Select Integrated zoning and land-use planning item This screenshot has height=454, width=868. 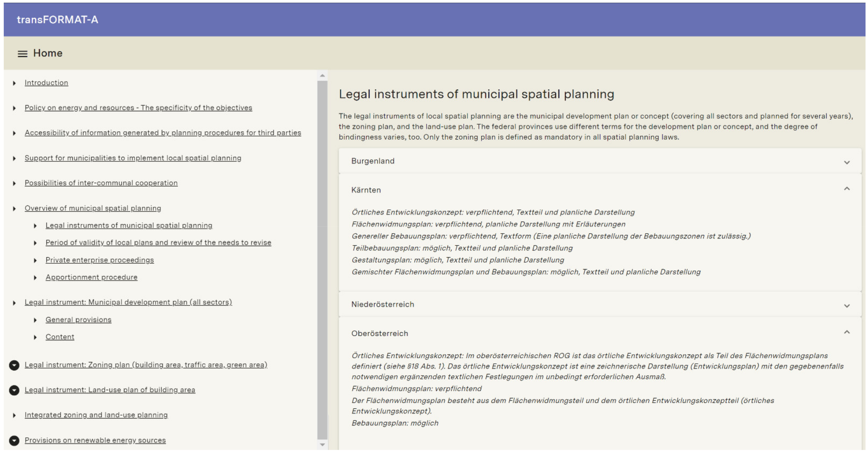click(96, 415)
